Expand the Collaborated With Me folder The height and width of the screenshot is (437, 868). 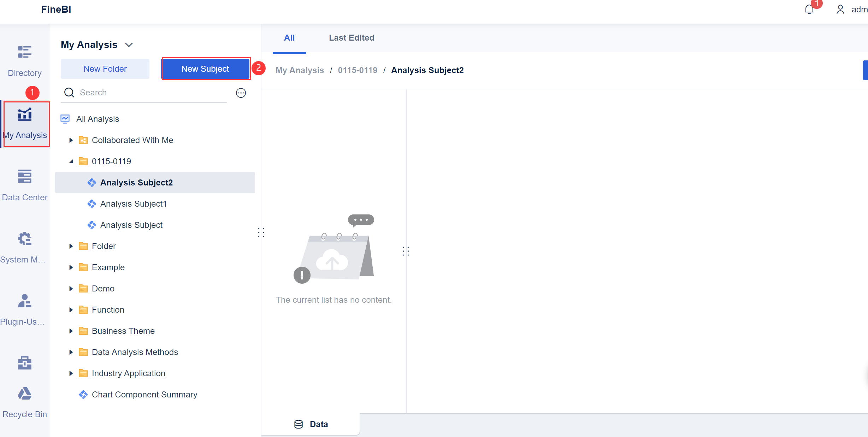pyautogui.click(x=71, y=140)
